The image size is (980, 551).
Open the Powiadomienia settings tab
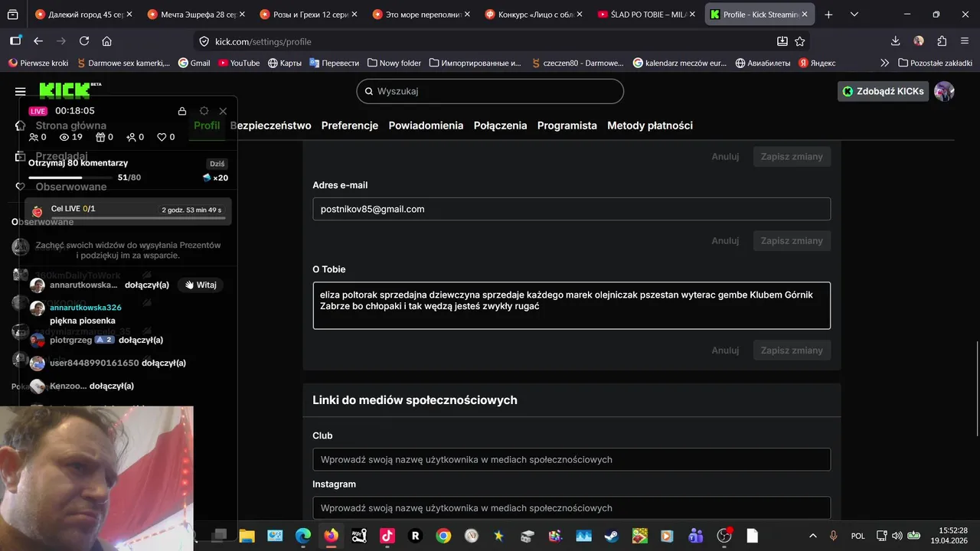click(426, 126)
